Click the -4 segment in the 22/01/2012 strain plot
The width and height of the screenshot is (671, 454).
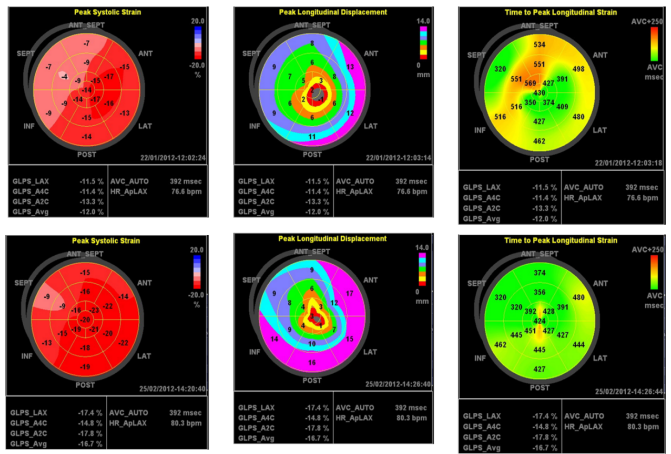pyautogui.click(x=64, y=77)
